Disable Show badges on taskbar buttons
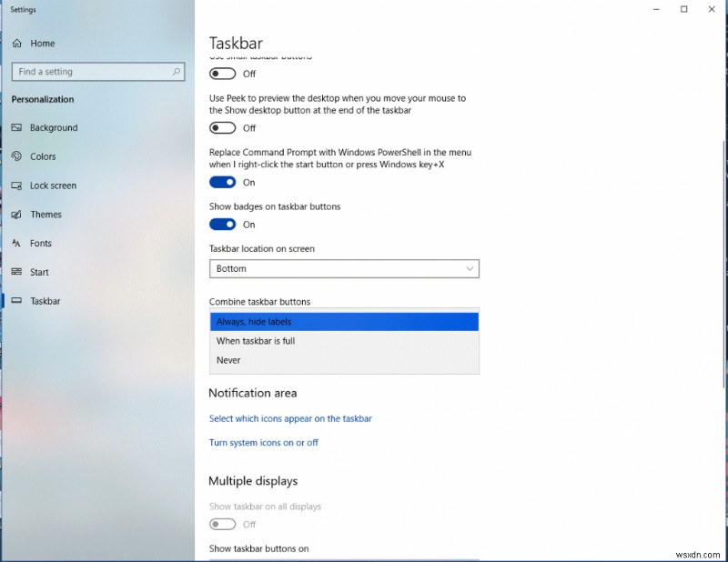Screen dimensions: 728x562 (x=222, y=224)
